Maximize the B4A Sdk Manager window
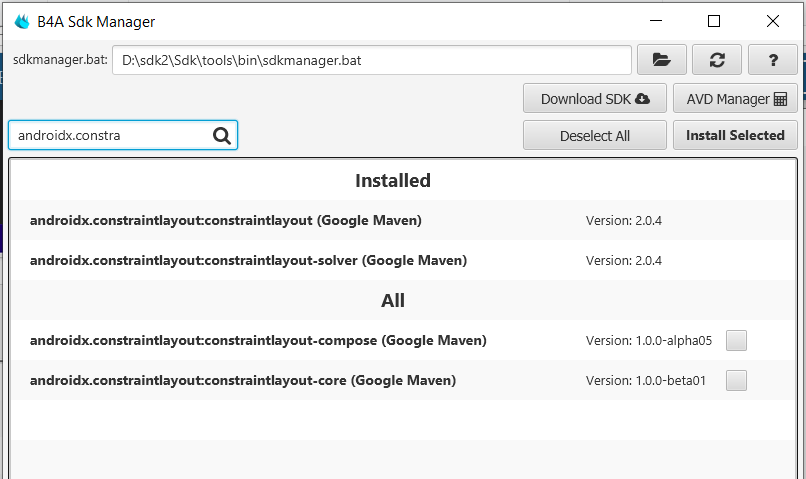Viewport: 806px width, 479px height. click(714, 21)
